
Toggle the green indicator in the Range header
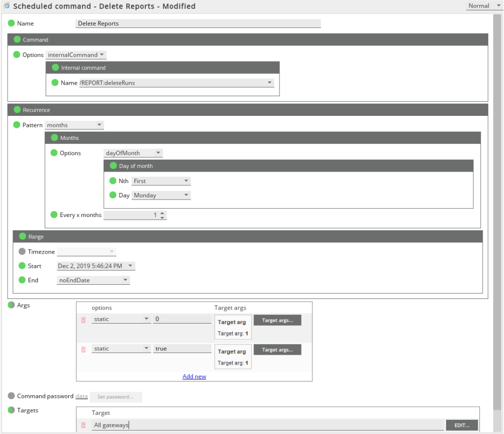22,237
